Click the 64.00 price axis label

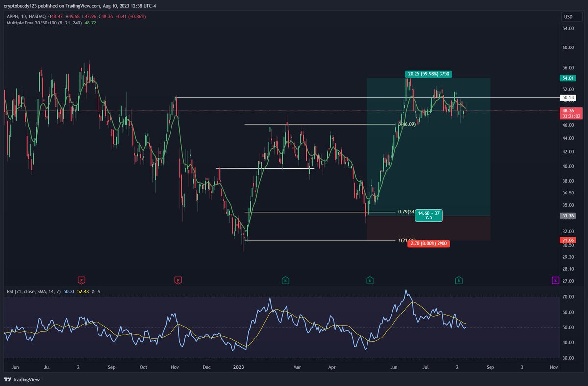(x=568, y=29)
